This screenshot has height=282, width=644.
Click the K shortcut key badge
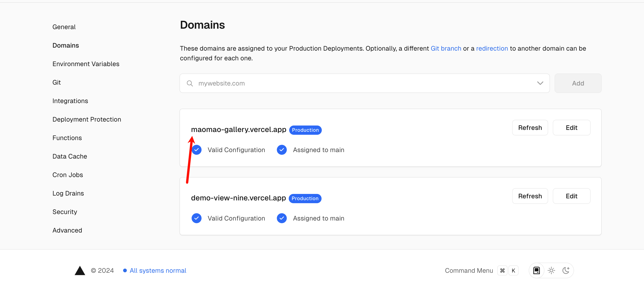pyautogui.click(x=513, y=270)
